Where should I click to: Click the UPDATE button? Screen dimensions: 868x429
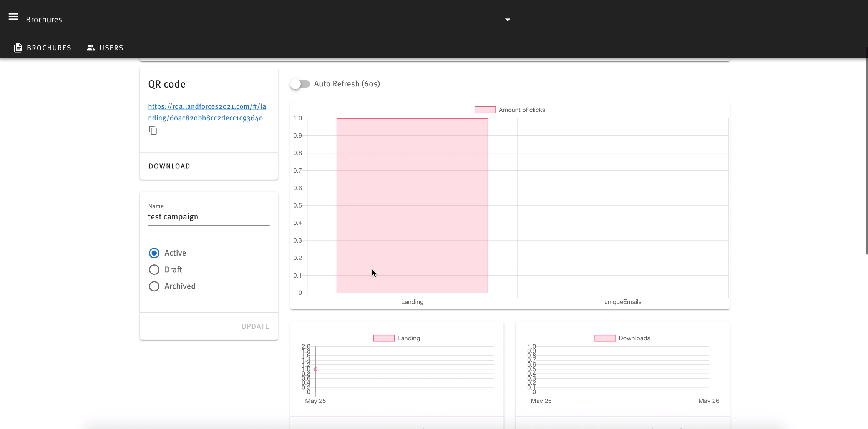coord(255,326)
